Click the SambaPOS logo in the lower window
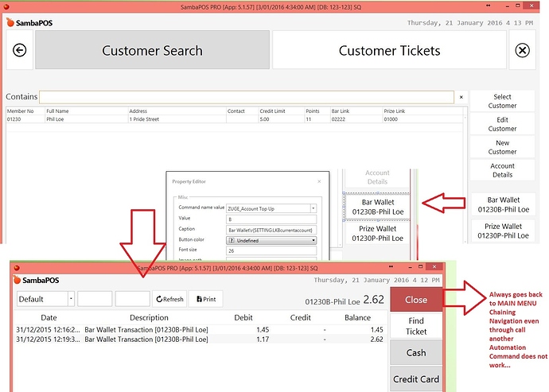 [36, 280]
